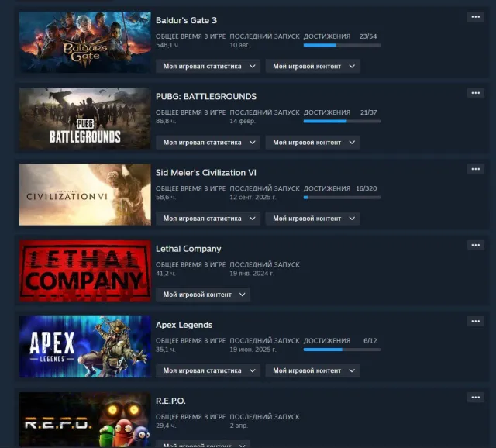Image resolution: width=496 pixels, height=448 pixels.
Task: Click the Lethal Company cover image
Action: point(85,271)
